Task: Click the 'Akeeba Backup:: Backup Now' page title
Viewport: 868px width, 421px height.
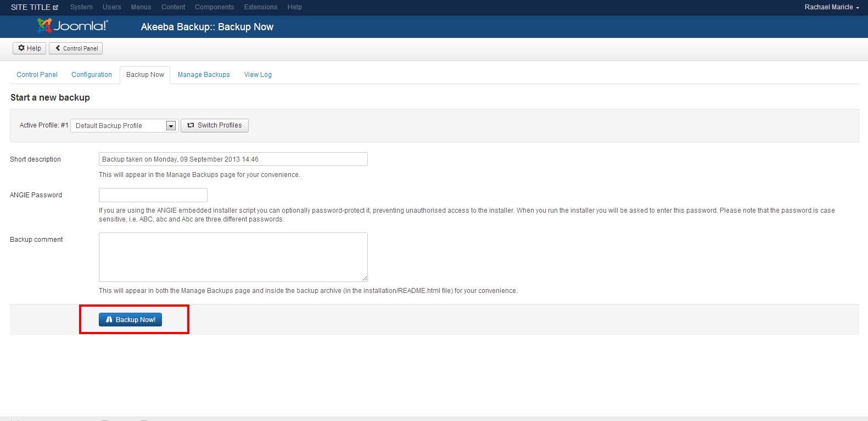Action: [x=207, y=27]
